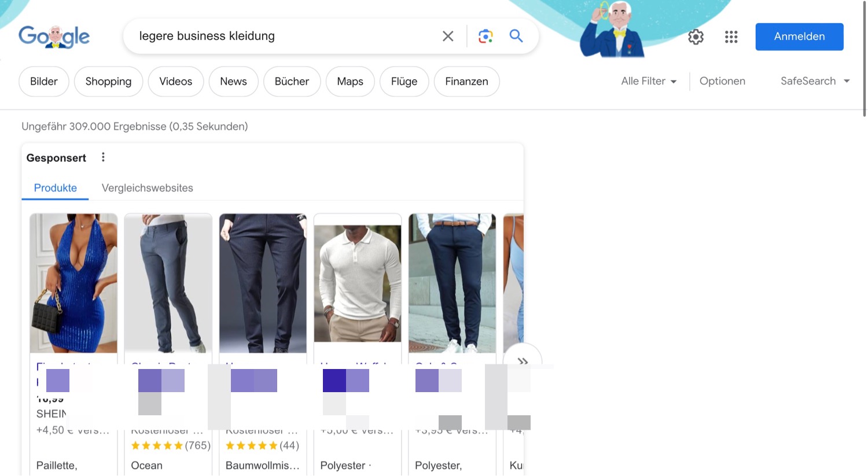Click in the search text field
The image size is (868, 476).
[x=284, y=36]
